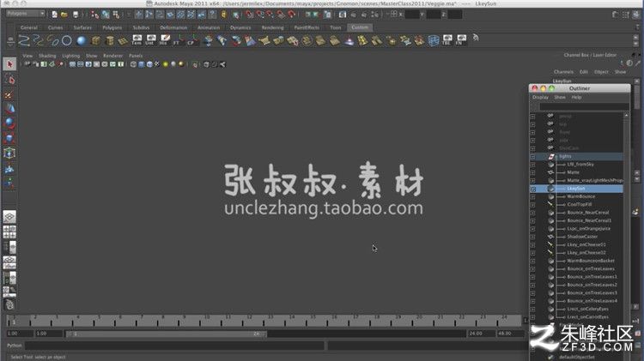
Task: Toggle use all lights panel icon
Action: pyautogui.click(x=166, y=64)
